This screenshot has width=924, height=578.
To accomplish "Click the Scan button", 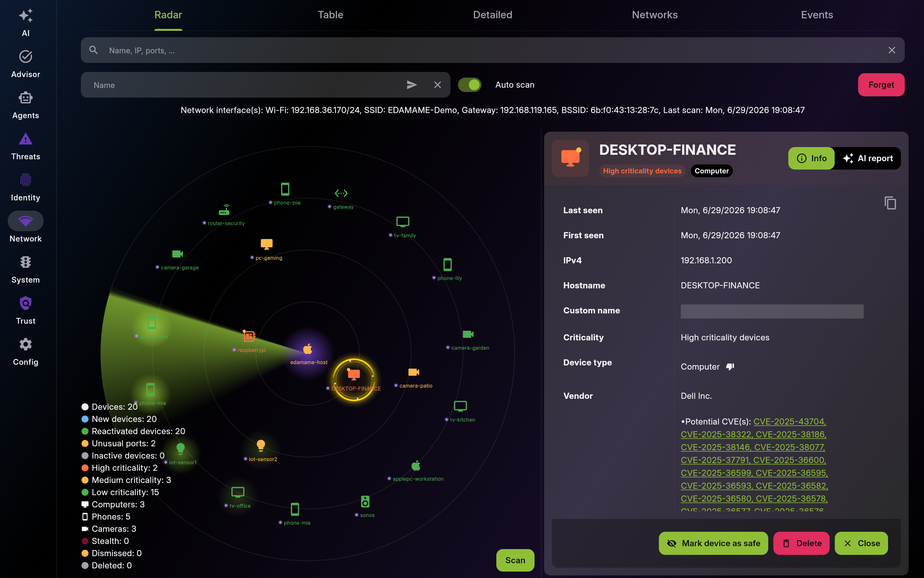I will [515, 560].
